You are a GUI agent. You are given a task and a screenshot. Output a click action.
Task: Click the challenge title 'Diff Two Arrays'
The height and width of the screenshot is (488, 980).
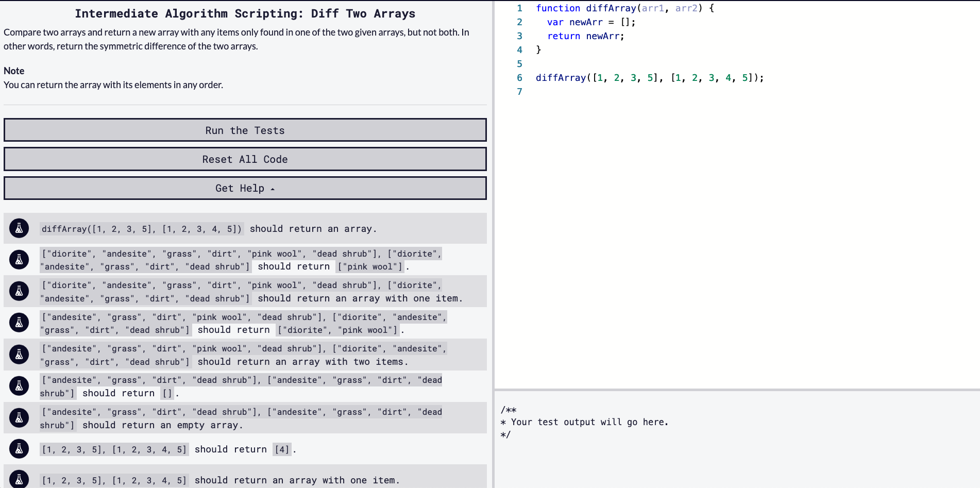tap(245, 13)
